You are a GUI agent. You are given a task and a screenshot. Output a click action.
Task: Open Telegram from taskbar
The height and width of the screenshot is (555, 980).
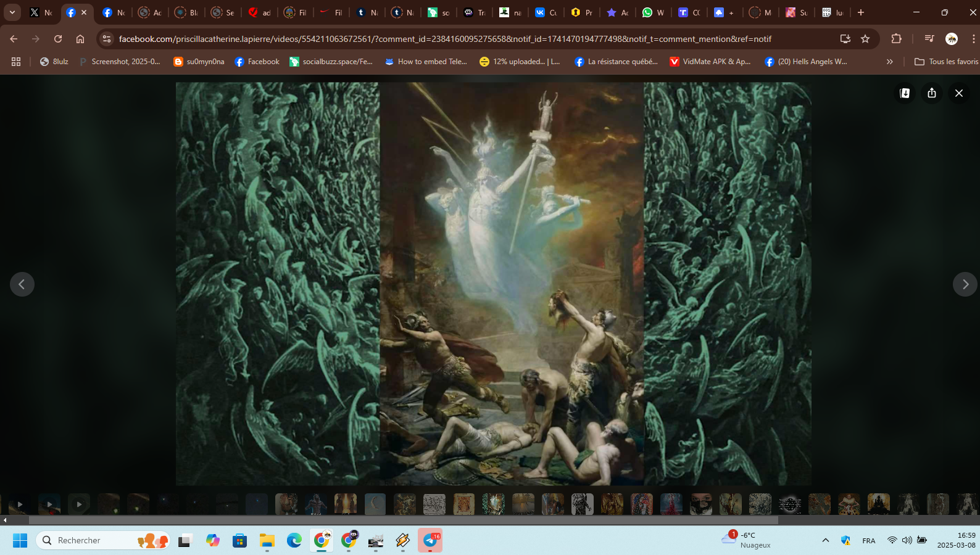click(430, 540)
